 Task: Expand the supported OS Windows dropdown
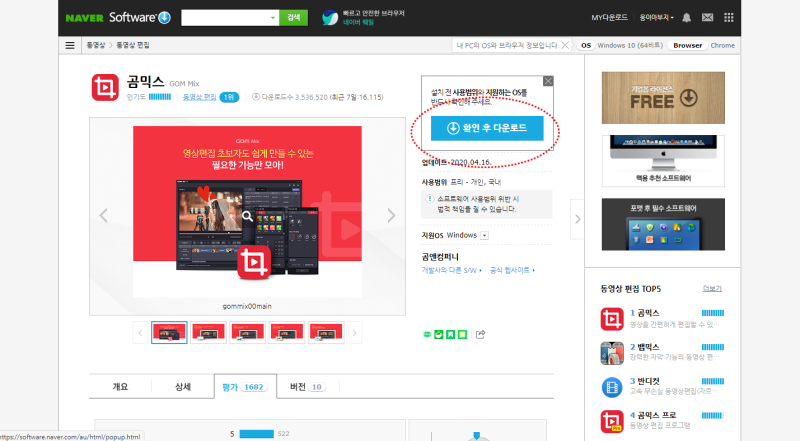click(485, 236)
